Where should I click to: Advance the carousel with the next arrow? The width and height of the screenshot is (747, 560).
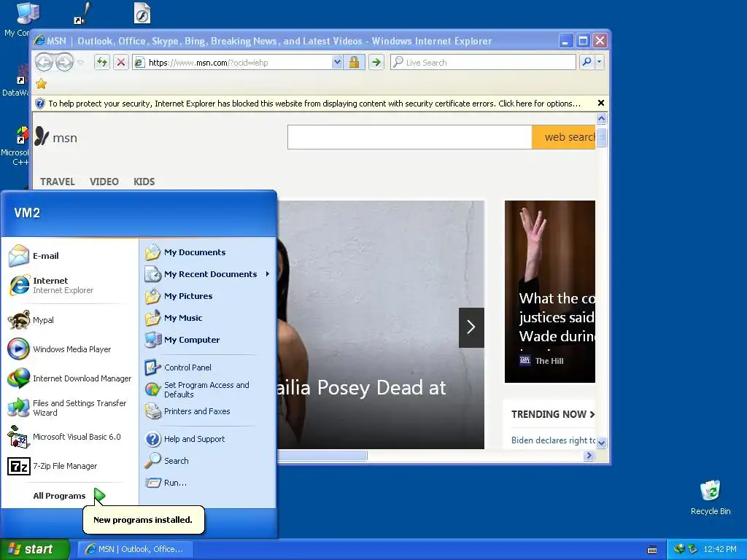pyautogui.click(x=471, y=327)
